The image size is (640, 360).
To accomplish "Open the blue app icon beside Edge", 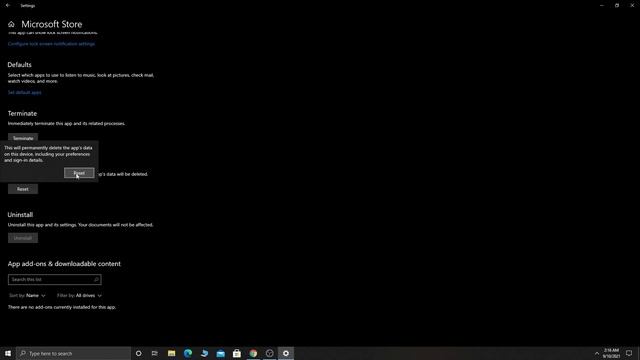I will [204, 353].
